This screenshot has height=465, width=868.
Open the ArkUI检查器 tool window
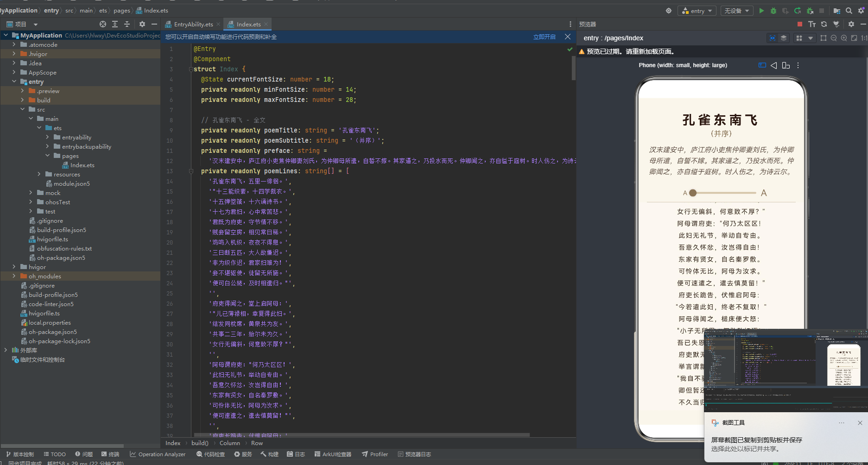pyautogui.click(x=333, y=454)
